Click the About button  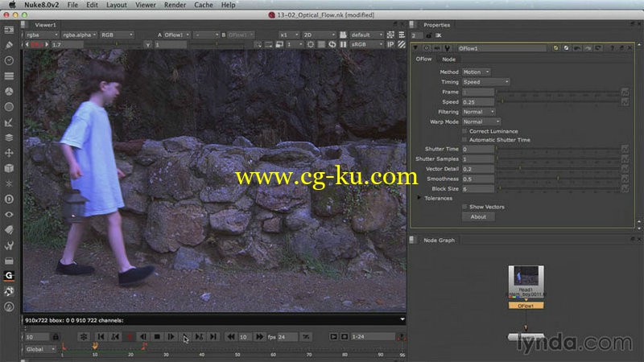[x=478, y=216]
